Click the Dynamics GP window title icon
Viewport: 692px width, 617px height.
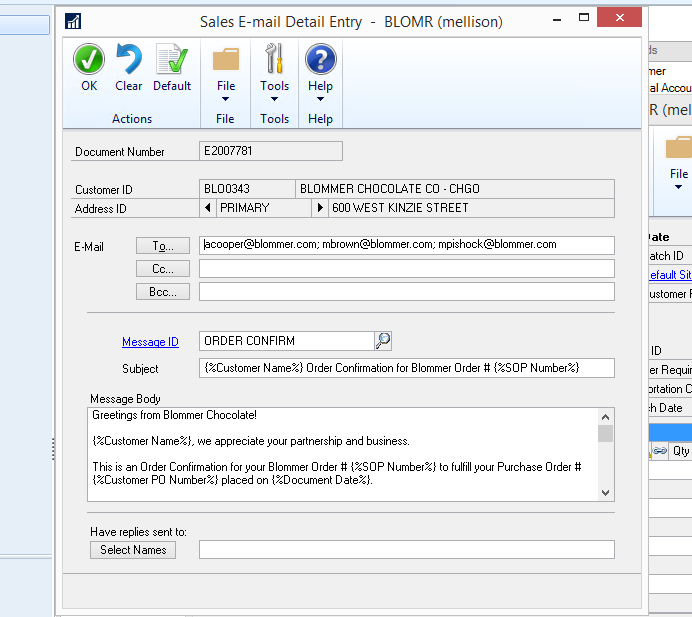(73, 21)
